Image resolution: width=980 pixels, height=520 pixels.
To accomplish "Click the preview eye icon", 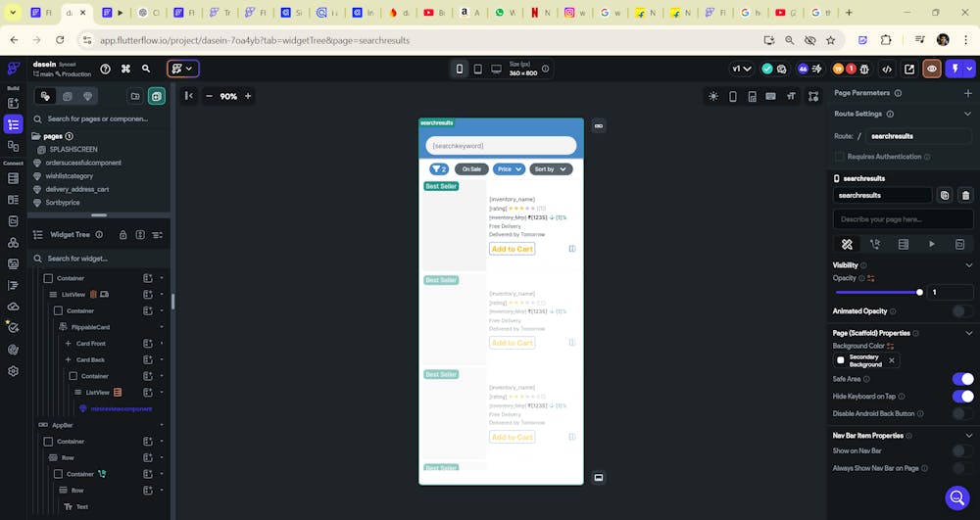I will [932, 70].
